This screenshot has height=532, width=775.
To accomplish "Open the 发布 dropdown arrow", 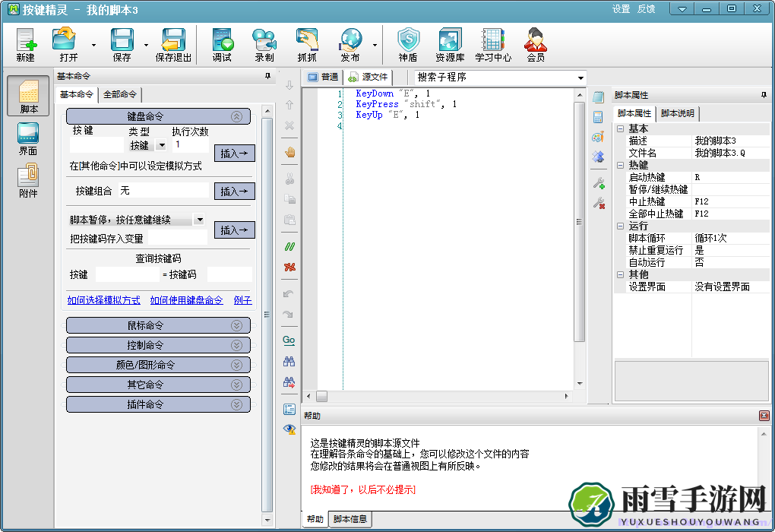I will 375,46.
